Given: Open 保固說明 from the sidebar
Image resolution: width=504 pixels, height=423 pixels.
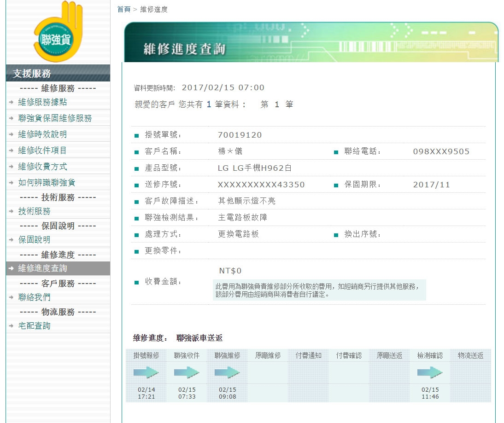Looking at the screenshot, I should (x=34, y=240).
